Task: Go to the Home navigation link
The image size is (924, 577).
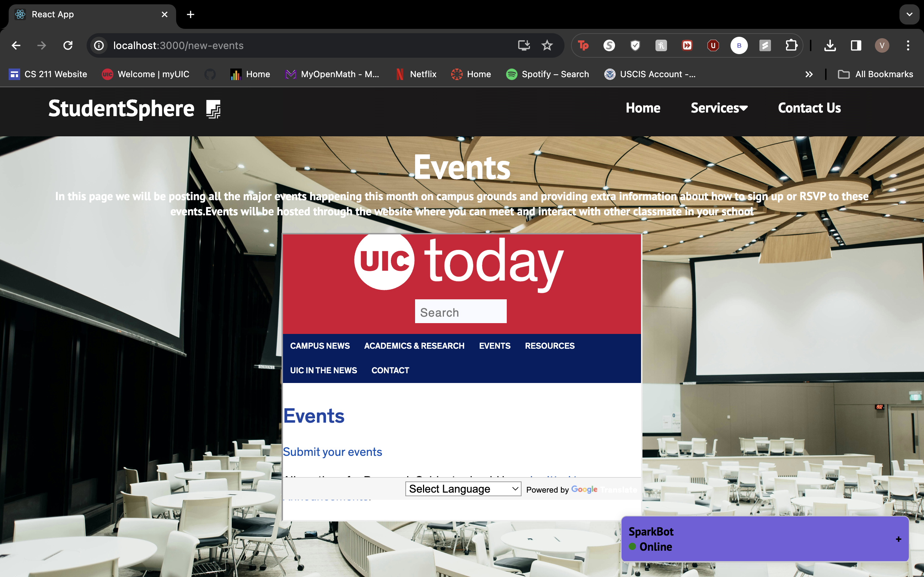Action: coord(642,108)
